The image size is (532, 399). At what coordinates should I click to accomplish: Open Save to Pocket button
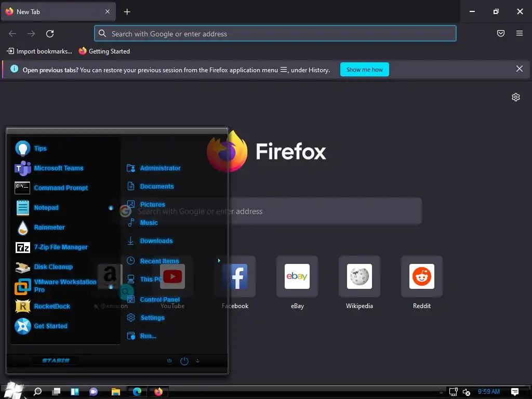tap(501, 33)
